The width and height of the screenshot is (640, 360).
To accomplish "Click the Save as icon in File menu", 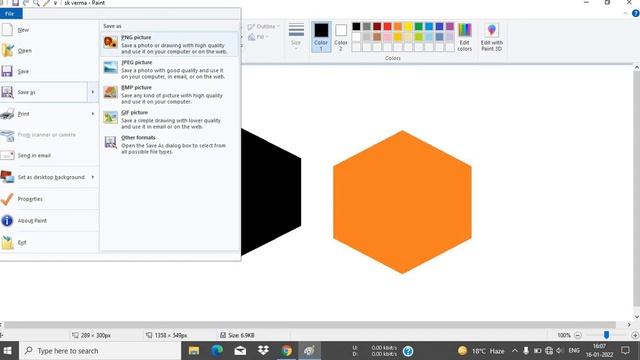I will coord(7,92).
